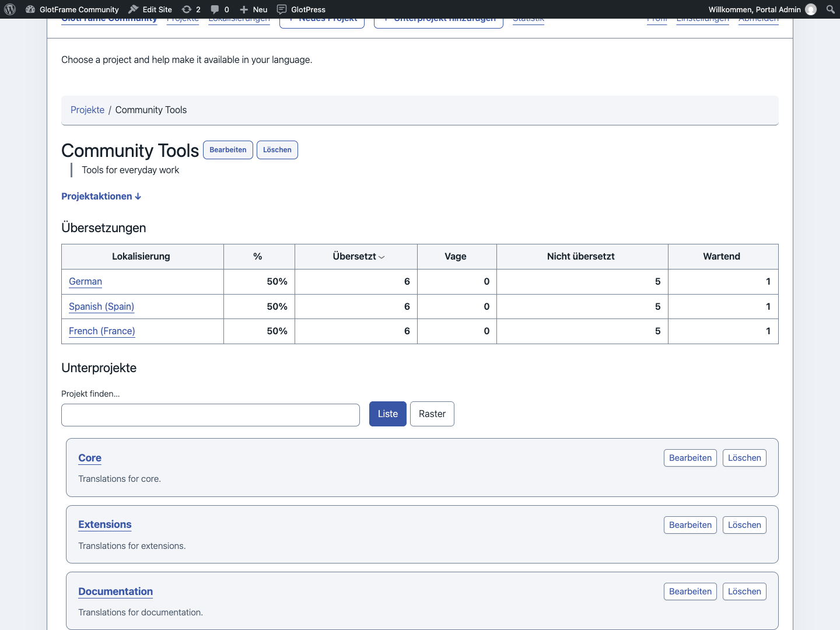Screen dimensions: 840x630
Task: Click Bearbeiten for the Extensions subproject
Action: (x=690, y=525)
